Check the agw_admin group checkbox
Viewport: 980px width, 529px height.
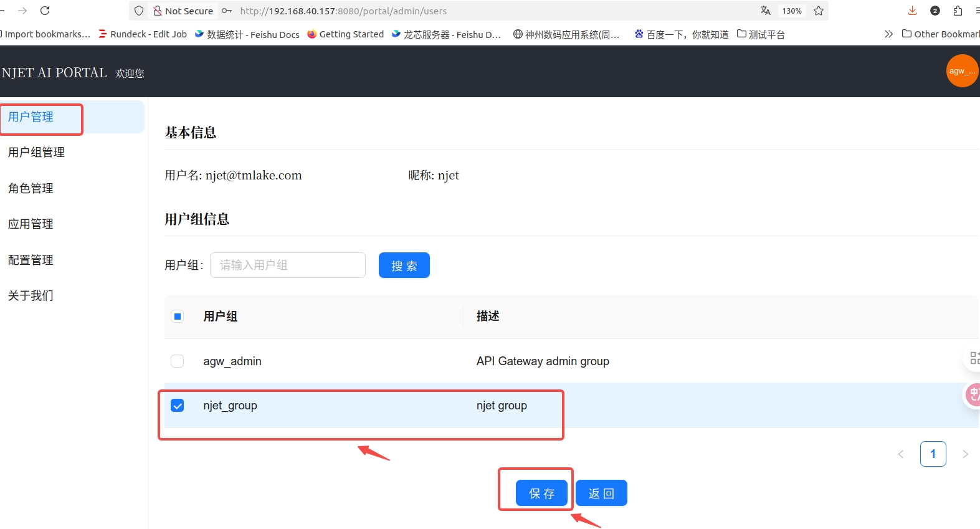coord(178,361)
